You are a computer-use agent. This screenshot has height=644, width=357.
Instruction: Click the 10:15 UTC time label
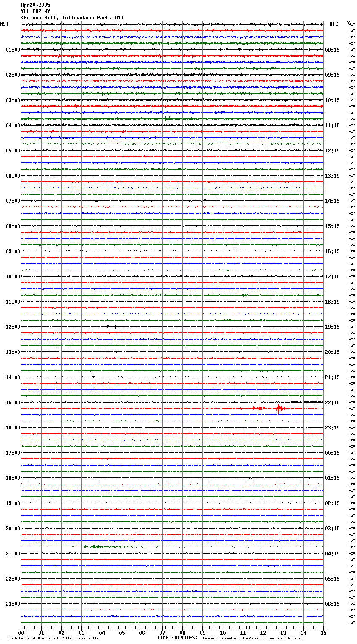point(332,100)
